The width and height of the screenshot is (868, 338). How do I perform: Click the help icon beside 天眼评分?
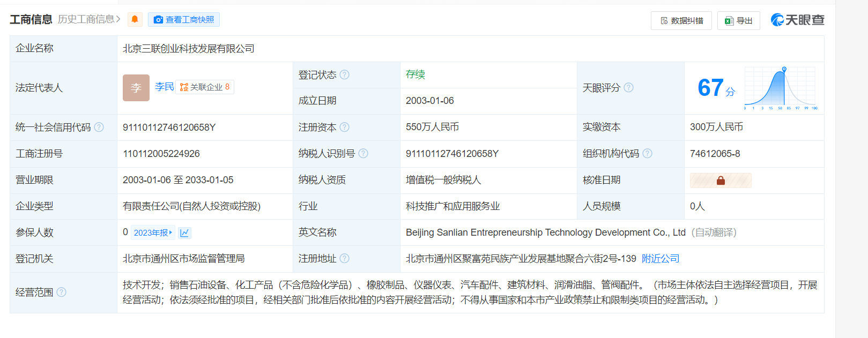pyautogui.click(x=629, y=87)
